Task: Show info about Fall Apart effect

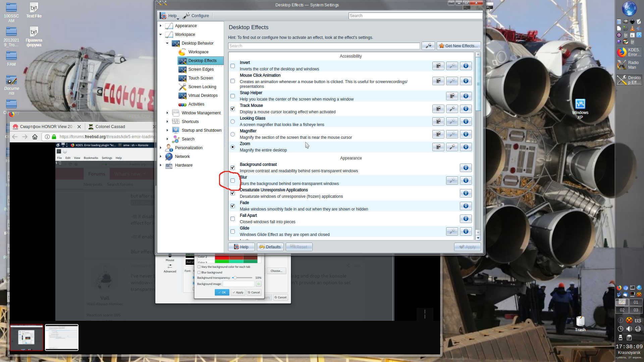Action: click(x=466, y=219)
